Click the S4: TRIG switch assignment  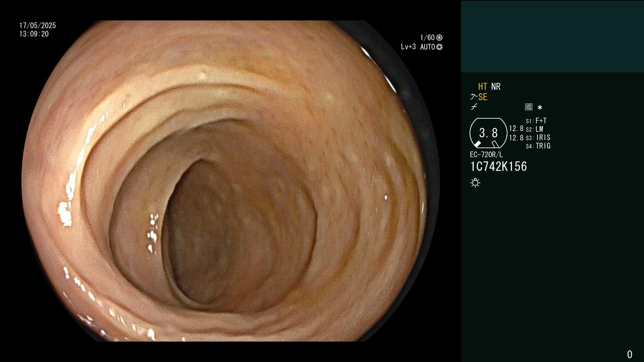click(538, 146)
